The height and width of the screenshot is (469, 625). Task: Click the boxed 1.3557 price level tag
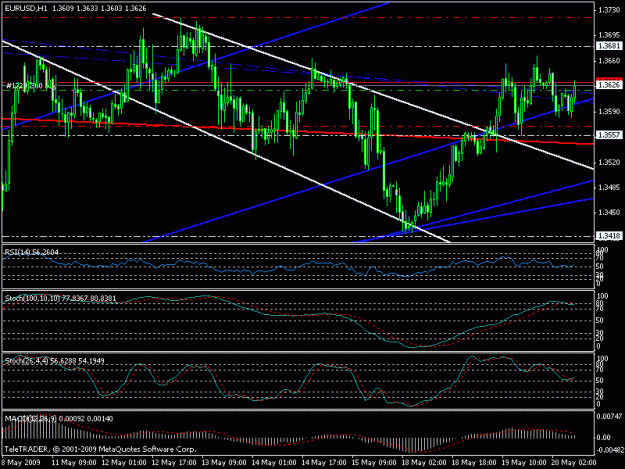coord(609,135)
